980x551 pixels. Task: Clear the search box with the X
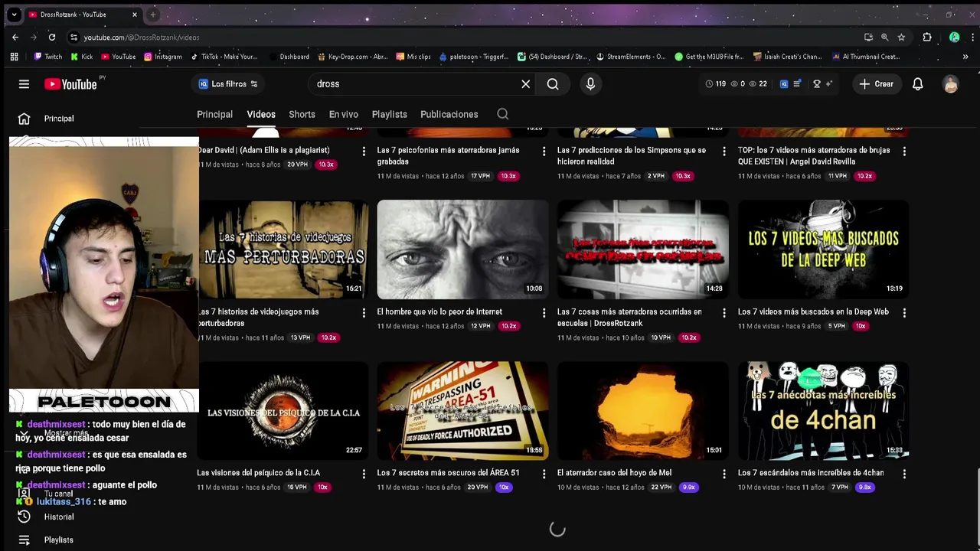click(x=526, y=84)
